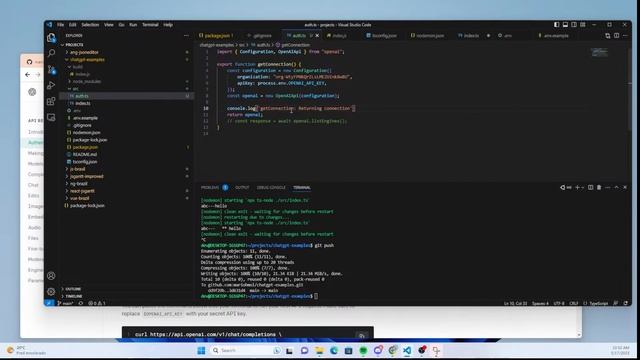Collapse the PROJECTS root section
This screenshot has height=360, width=640.
coord(127,44)
